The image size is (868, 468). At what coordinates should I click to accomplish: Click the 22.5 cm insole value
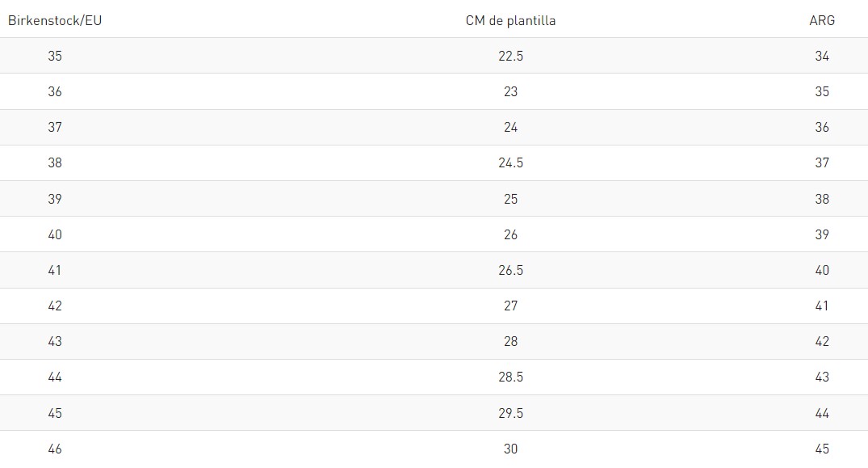pos(510,56)
